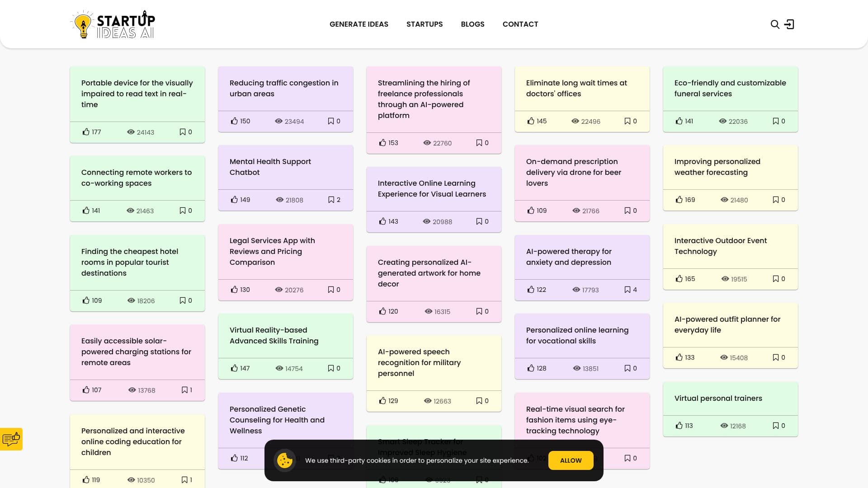Open the Generate Ideas menu item

point(359,24)
